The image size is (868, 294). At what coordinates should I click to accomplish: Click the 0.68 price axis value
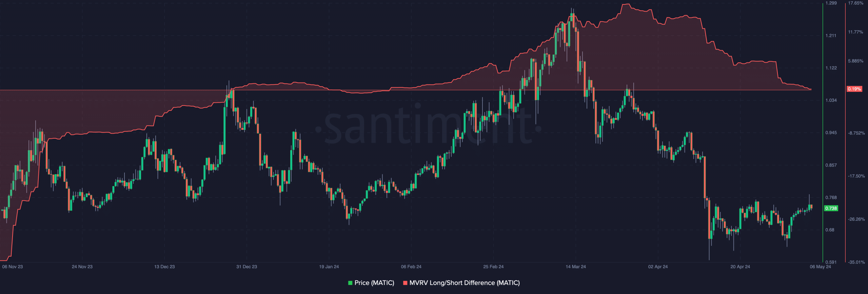[830, 230]
